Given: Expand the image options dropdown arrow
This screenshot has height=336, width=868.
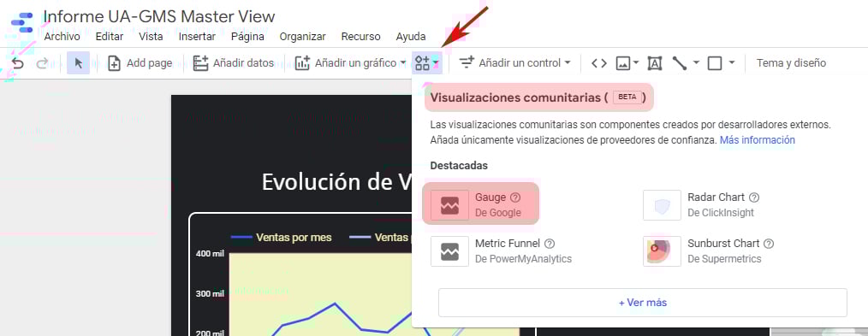Looking at the screenshot, I should click(636, 63).
